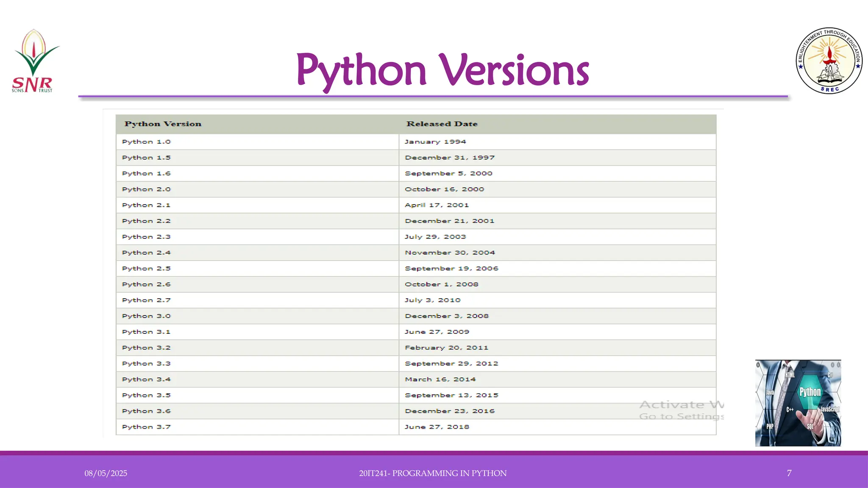Click the Python 1.0 cell
868x488 pixels.
coord(257,142)
